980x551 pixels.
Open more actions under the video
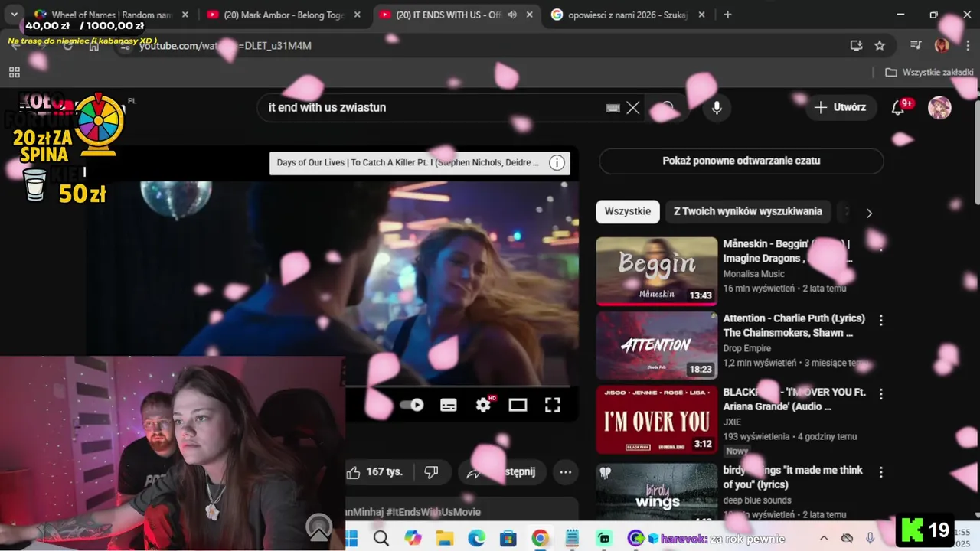click(x=565, y=472)
